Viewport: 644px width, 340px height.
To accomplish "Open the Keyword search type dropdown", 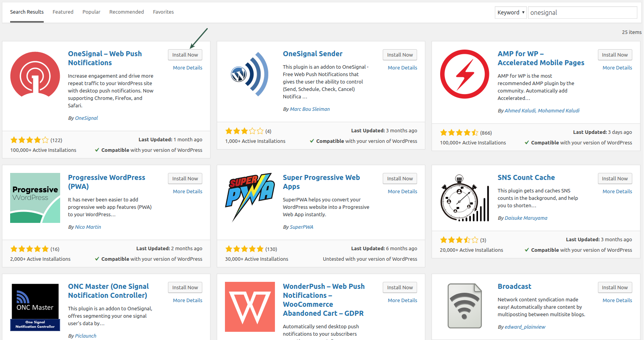I will [x=511, y=12].
